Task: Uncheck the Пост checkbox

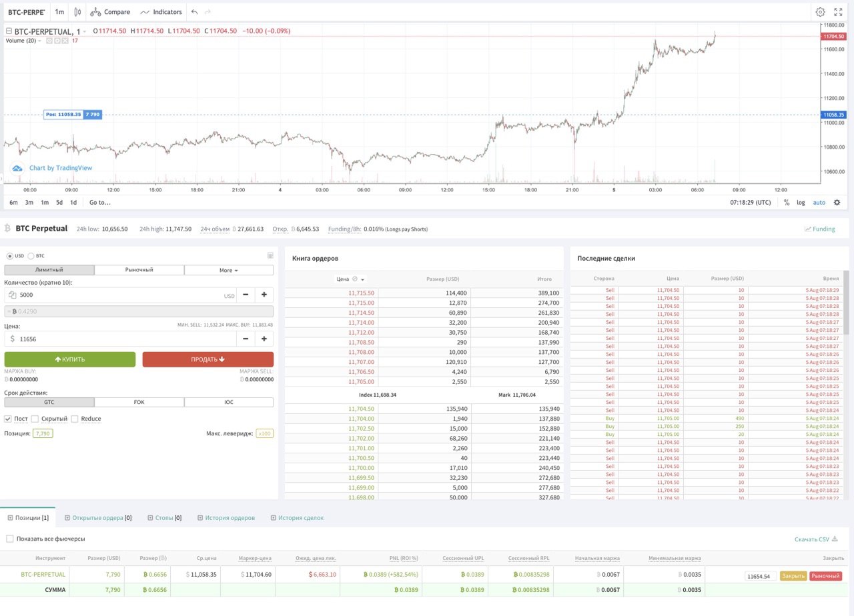Action: [8, 419]
